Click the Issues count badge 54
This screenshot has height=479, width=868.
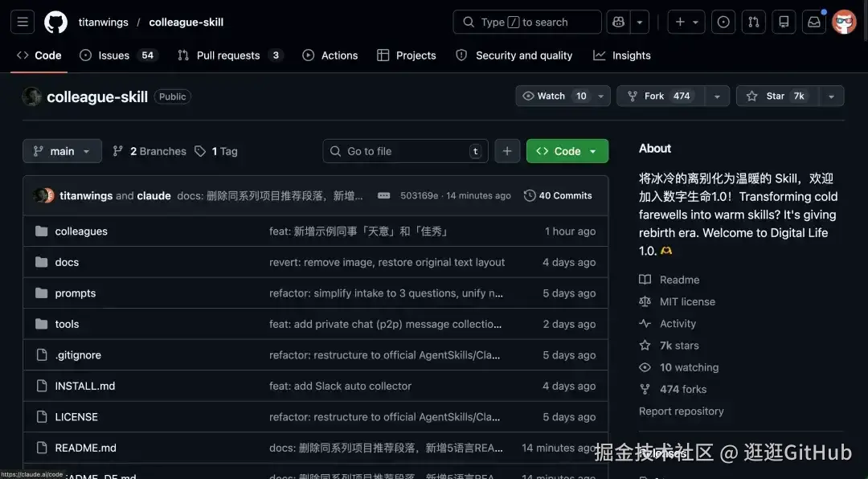point(147,55)
